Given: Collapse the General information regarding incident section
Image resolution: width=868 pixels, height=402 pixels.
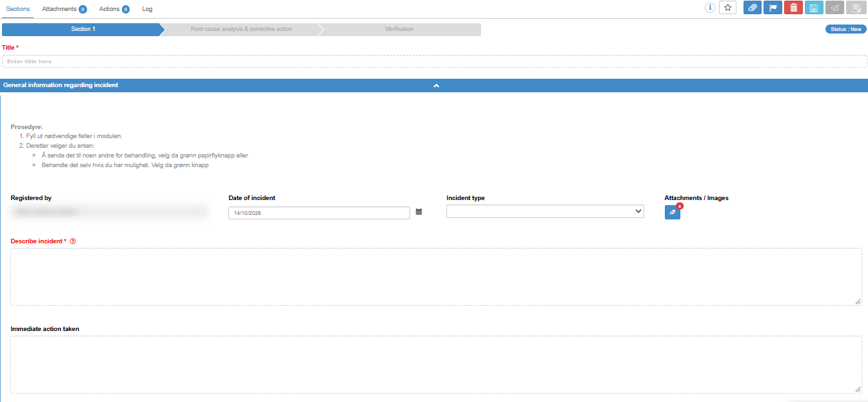Looking at the screenshot, I should coord(437,85).
